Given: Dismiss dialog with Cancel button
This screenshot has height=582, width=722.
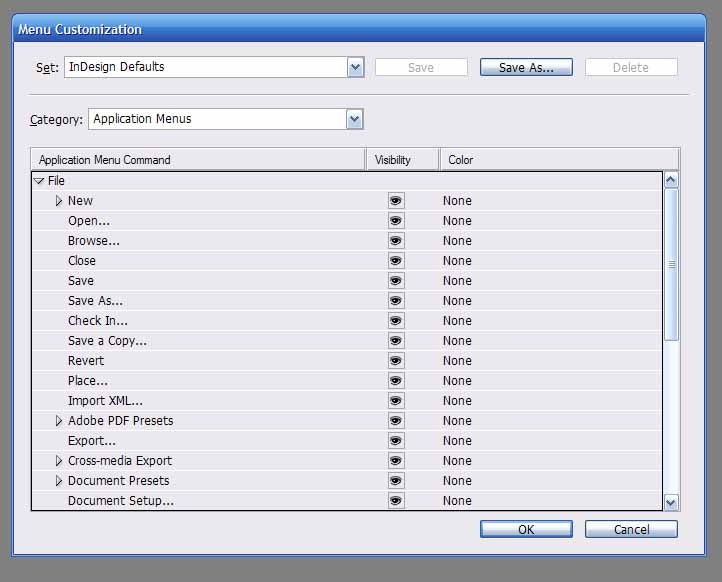Looking at the screenshot, I should pos(631,530).
